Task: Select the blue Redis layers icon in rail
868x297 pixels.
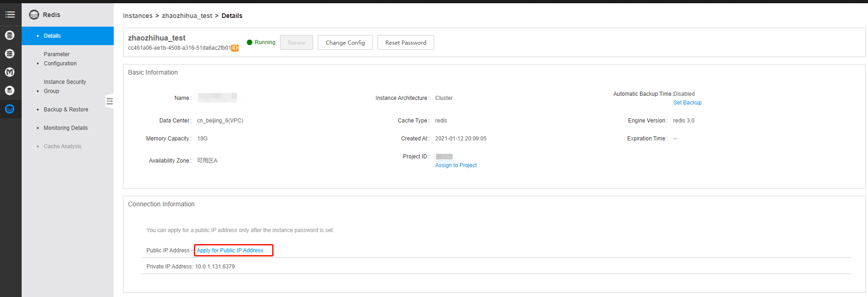Action: (10, 109)
